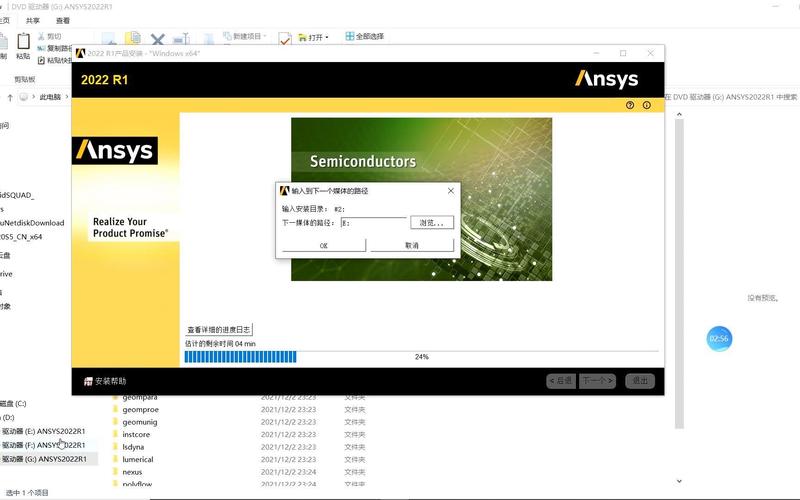
Task: Click the up arrow in Explorer address bar
Action: pyautogui.click(x=10, y=97)
